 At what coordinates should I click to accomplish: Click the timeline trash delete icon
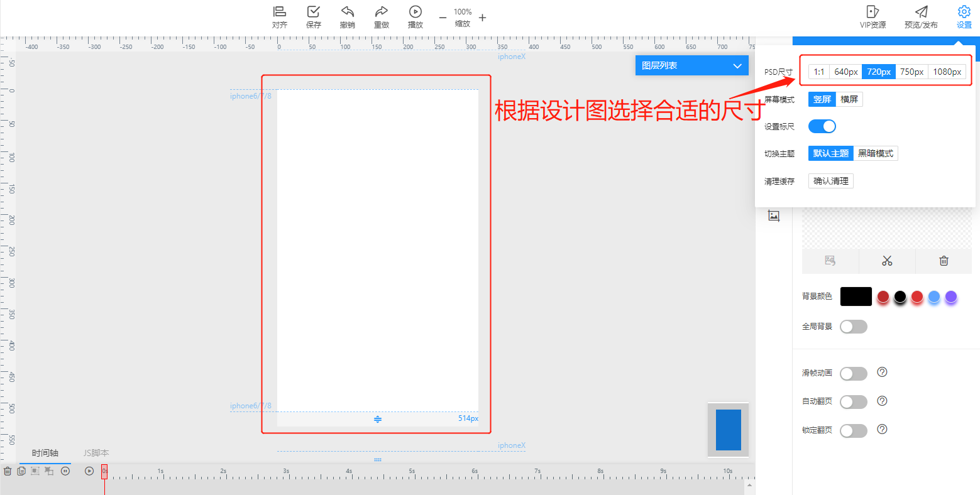[8, 471]
